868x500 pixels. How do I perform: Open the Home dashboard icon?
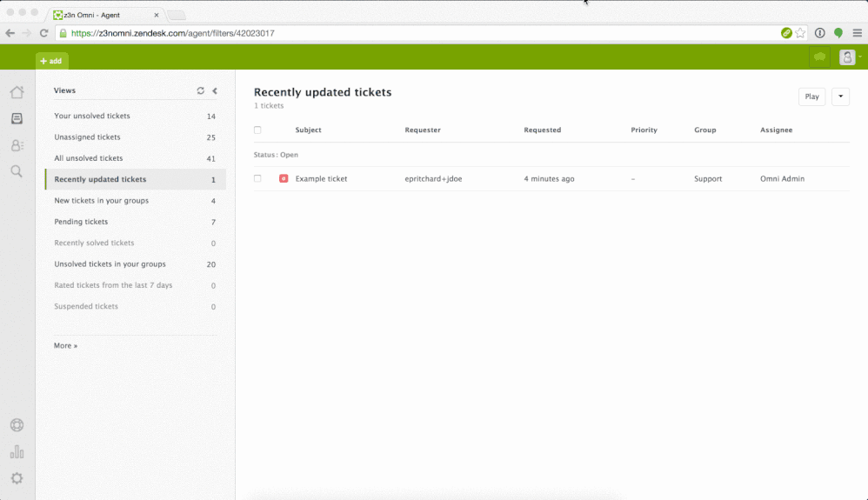click(x=17, y=92)
